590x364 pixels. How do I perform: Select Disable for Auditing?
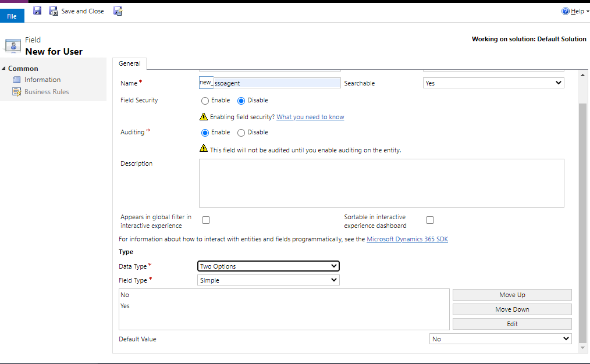point(241,133)
